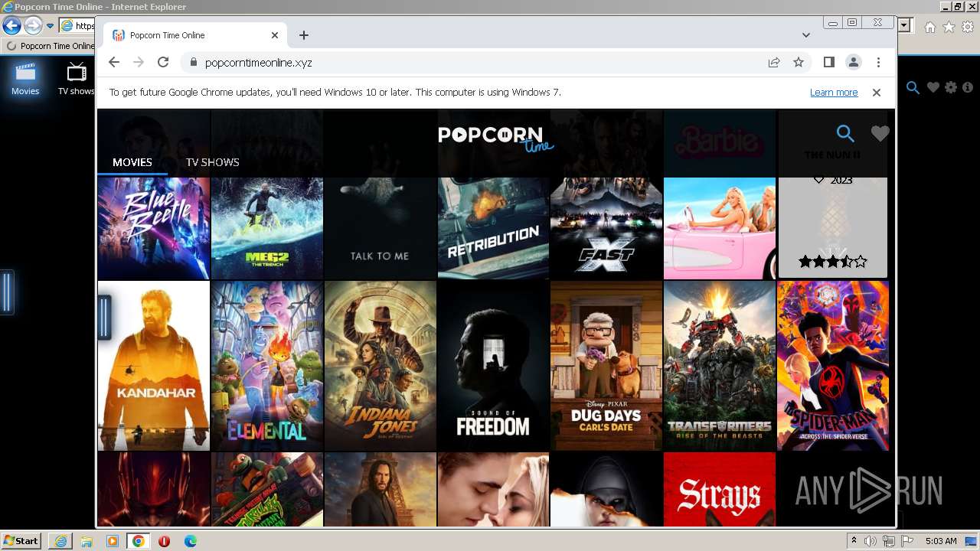The height and width of the screenshot is (551, 980).
Task: Click the Chrome forward arrow
Action: [138, 63]
